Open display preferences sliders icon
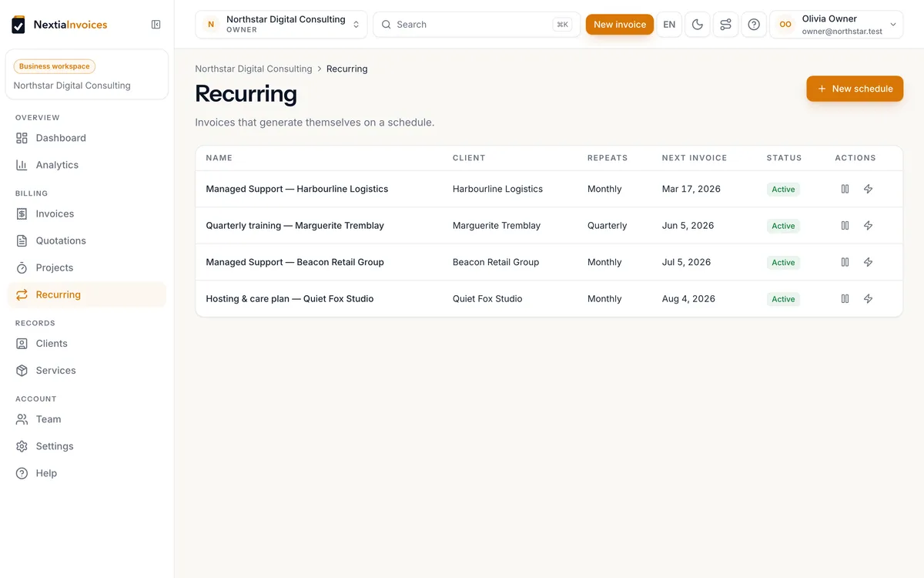 (x=725, y=25)
